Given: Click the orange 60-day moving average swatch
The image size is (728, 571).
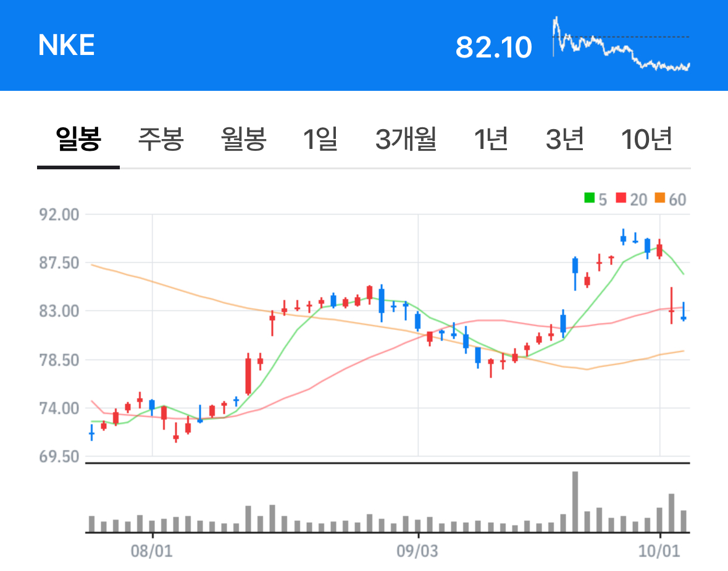Looking at the screenshot, I should 659,198.
